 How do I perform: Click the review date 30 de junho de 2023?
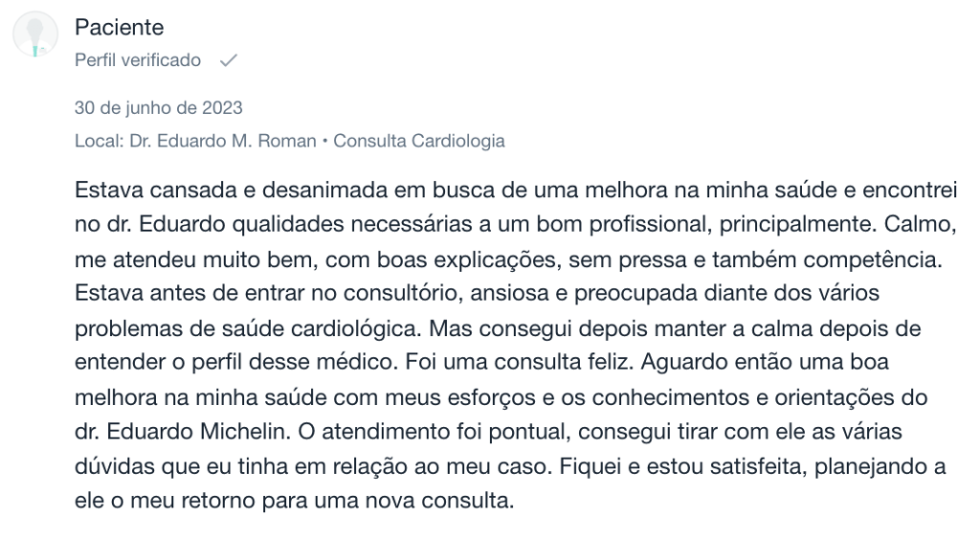(x=158, y=108)
